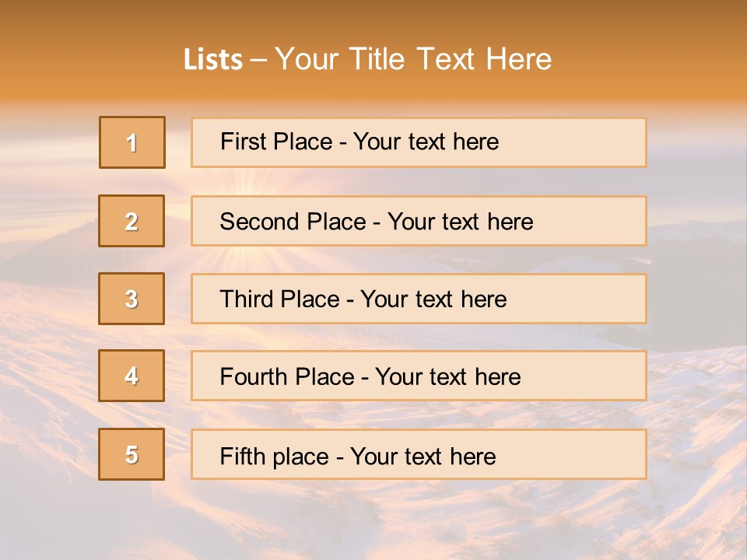Click the title text 'Your Title Text Here'
The image size is (747, 560).
[413, 60]
